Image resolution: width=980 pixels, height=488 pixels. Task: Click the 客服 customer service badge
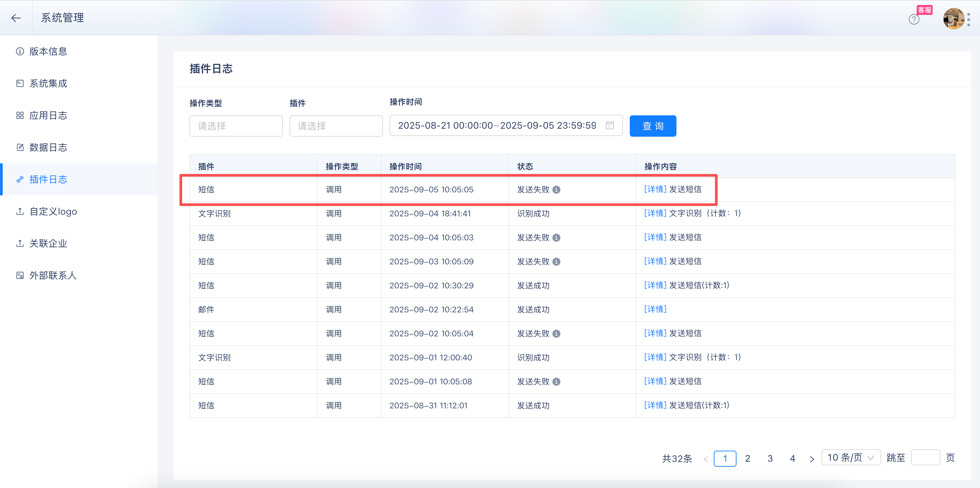(924, 10)
